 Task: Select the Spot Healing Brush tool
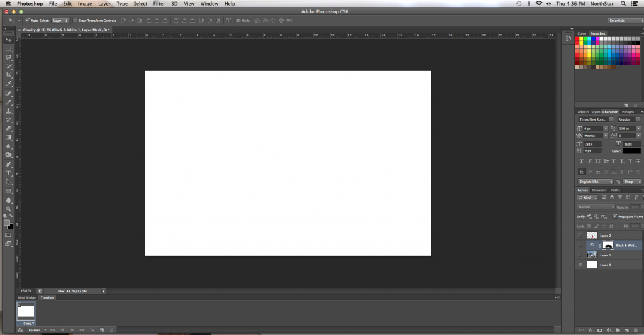click(x=8, y=94)
